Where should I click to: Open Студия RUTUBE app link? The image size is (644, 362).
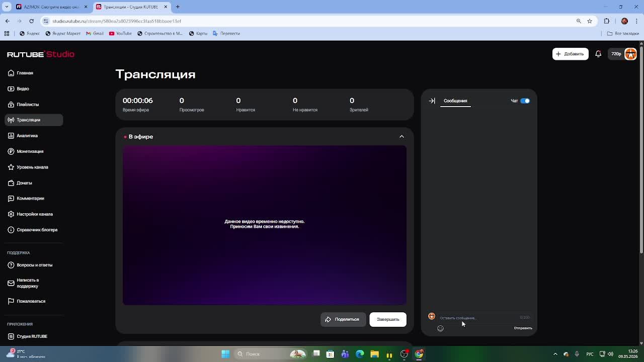pyautogui.click(x=28, y=336)
